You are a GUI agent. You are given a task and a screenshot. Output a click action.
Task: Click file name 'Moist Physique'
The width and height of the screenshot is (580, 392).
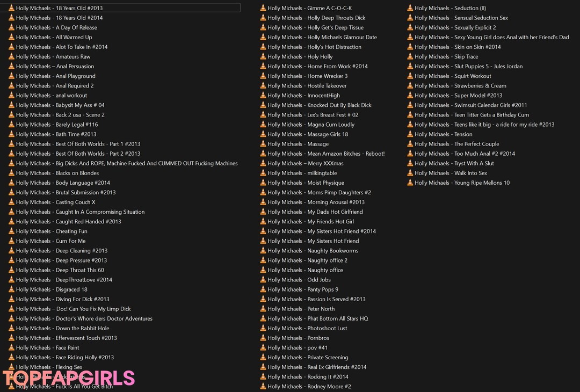click(306, 183)
